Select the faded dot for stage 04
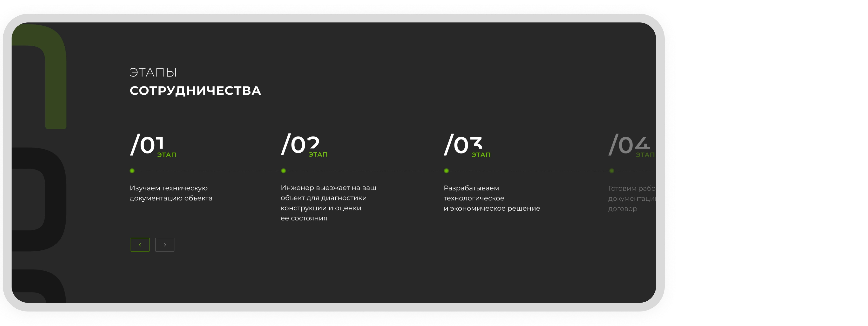This screenshot has width=868, height=326. tap(611, 171)
